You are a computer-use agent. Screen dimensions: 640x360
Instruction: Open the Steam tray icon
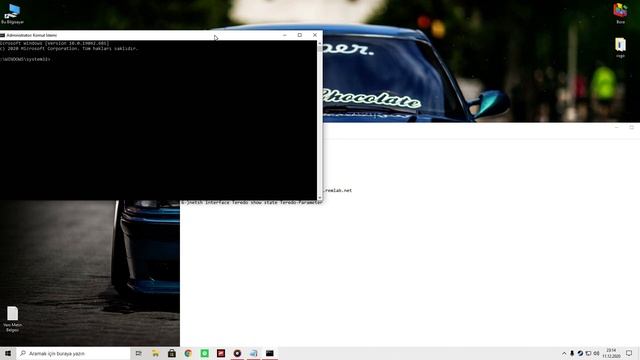tap(580, 353)
